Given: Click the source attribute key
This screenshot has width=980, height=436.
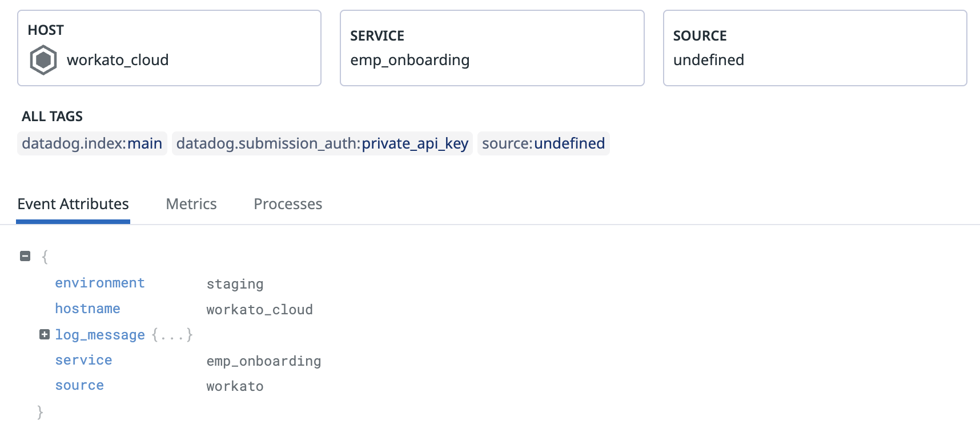Looking at the screenshot, I should pyautogui.click(x=79, y=385).
